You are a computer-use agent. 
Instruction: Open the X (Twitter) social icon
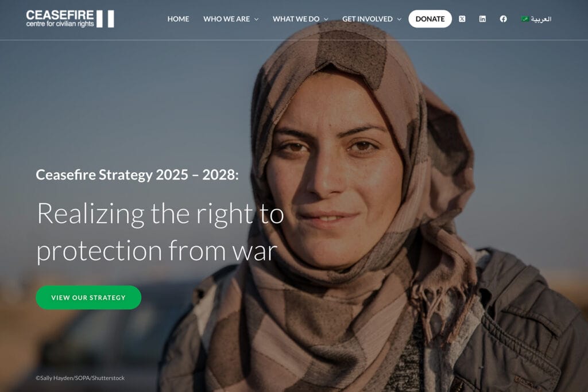462,19
